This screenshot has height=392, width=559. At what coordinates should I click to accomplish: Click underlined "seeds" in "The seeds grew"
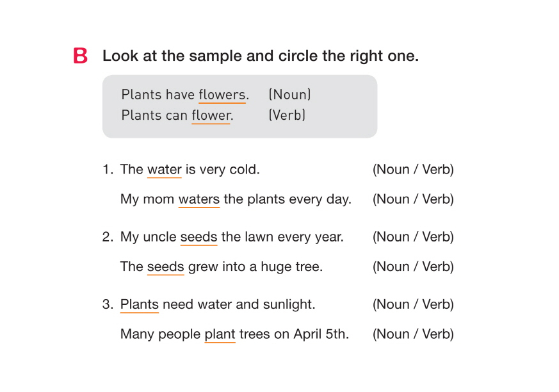[165, 266]
